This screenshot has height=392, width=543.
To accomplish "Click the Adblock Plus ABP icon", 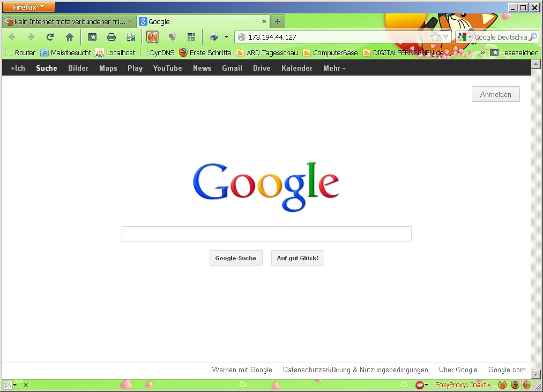I will [x=419, y=385].
